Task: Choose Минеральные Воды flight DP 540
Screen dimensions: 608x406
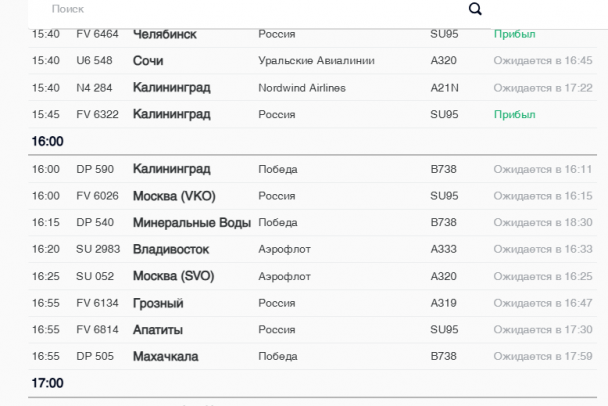Action: click(313, 223)
